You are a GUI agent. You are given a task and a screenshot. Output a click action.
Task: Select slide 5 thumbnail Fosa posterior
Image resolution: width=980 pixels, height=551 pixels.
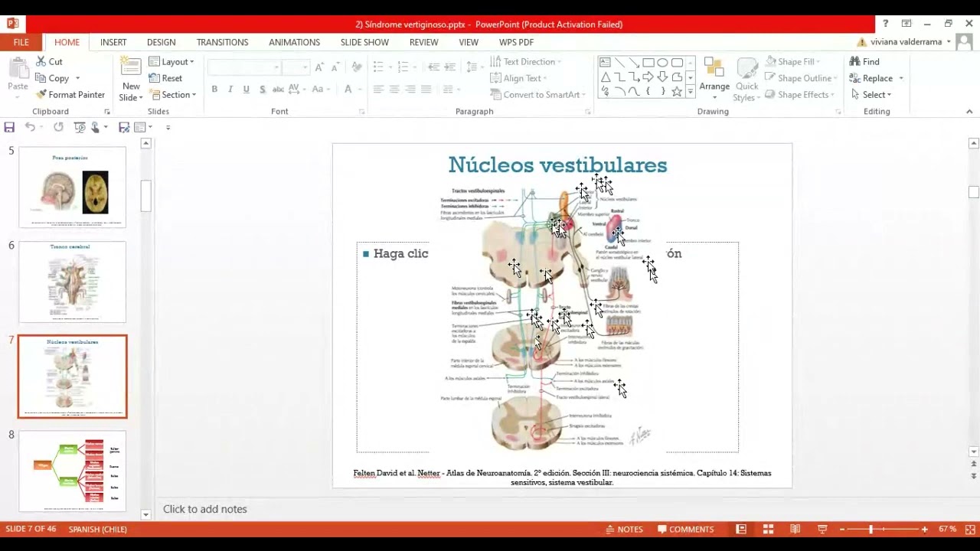click(x=72, y=187)
